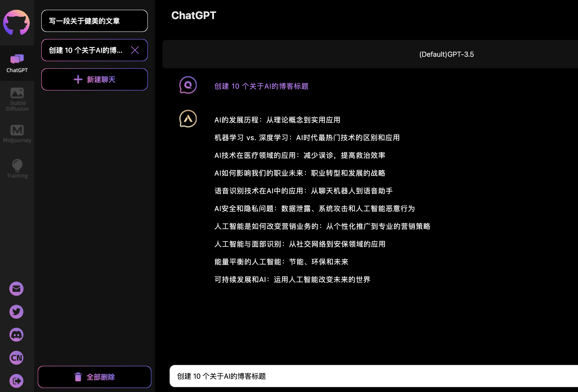Select the 创建 10 个关于AI的博... chat
This screenshot has height=392, width=578.
click(85, 50)
